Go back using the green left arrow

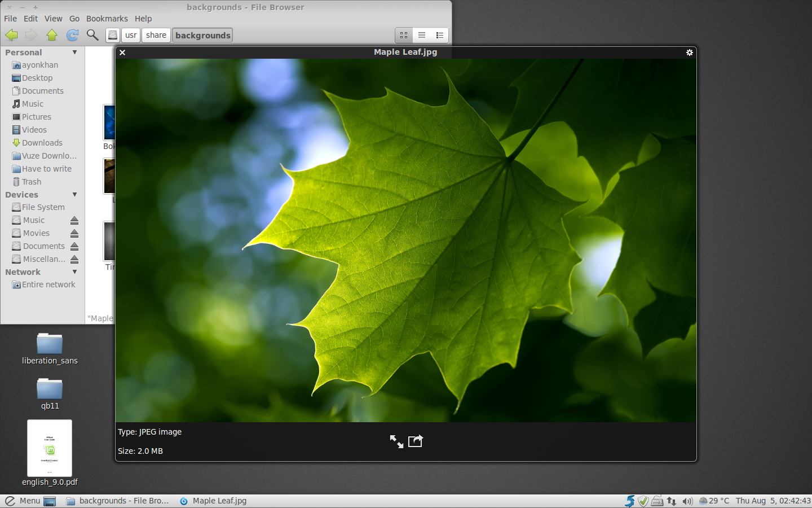(x=11, y=35)
